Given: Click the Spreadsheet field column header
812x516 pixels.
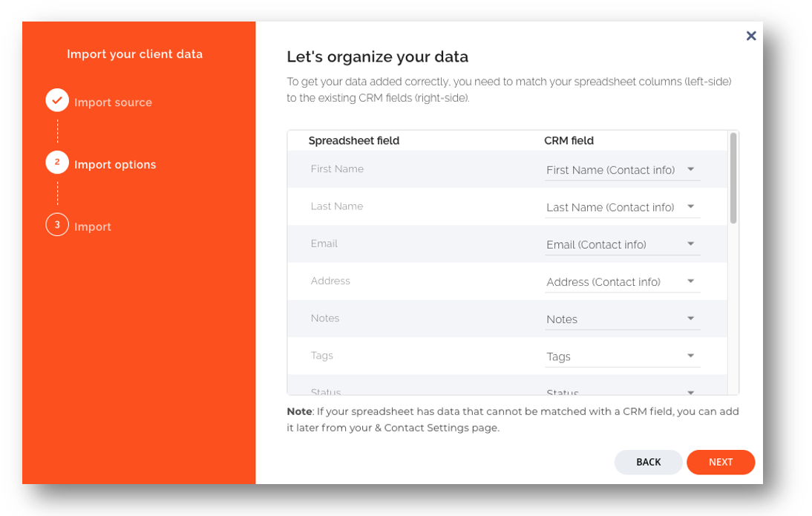Looking at the screenshot, I should pos(353,140).
